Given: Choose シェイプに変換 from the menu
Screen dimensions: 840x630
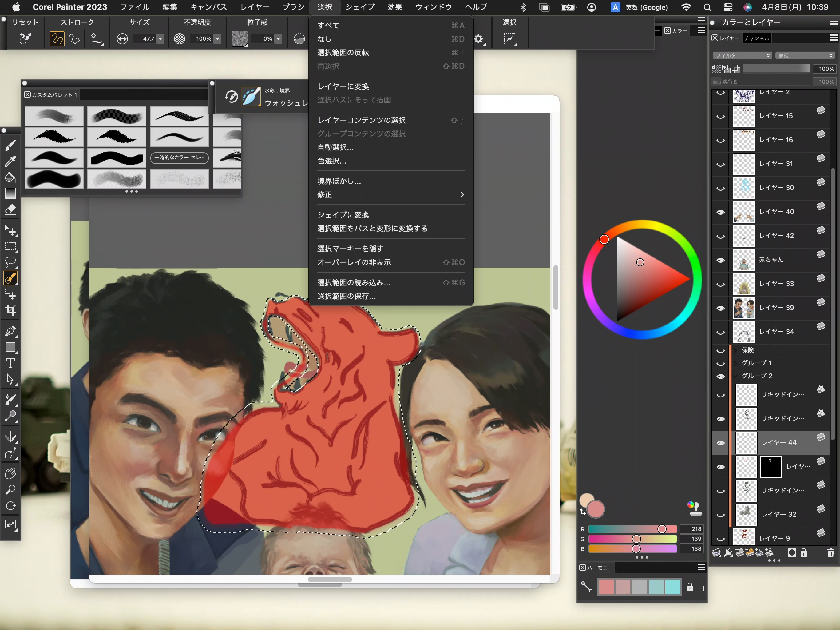Looking at the screenshot, I should tap(391, 215).
